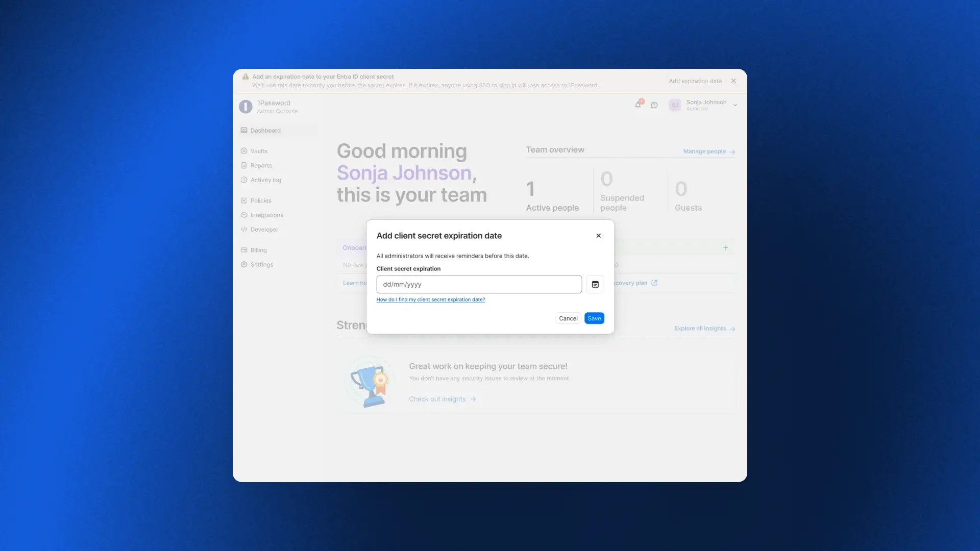
Task: Click the Client secret expiration date field
Action: click(479, 285)
